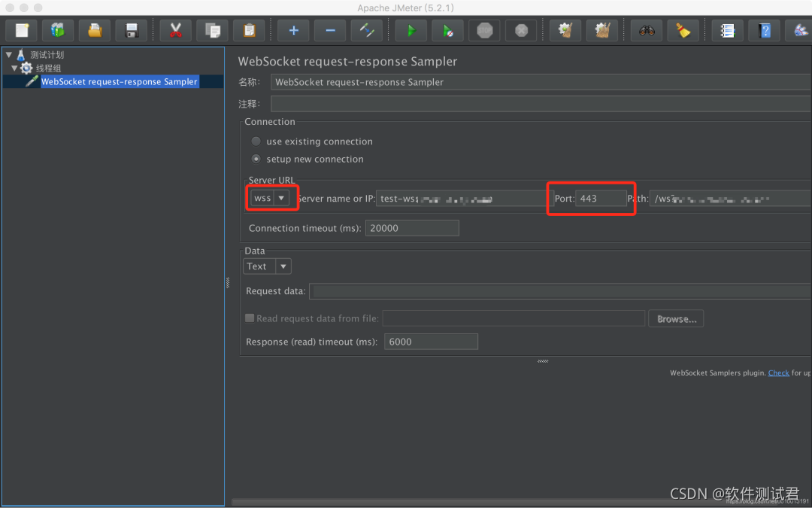
Task: Save the test plan with floppy icon
Action: coord(131,31)
